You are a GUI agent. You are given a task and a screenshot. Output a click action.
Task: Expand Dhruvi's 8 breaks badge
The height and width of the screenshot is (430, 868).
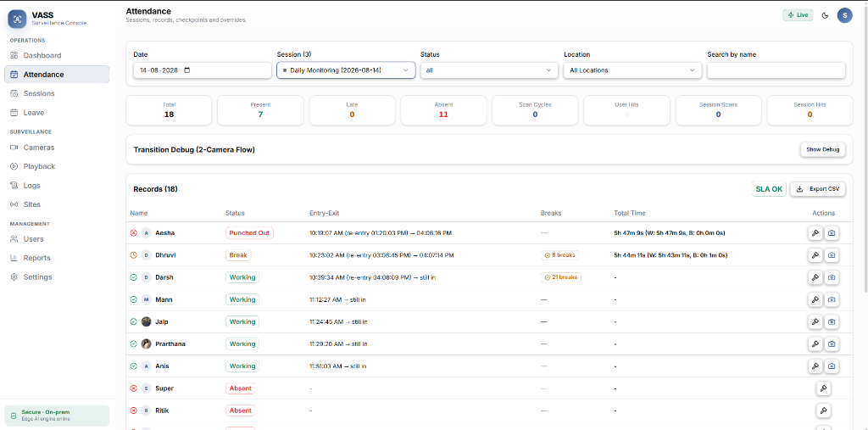pos(559,255)
